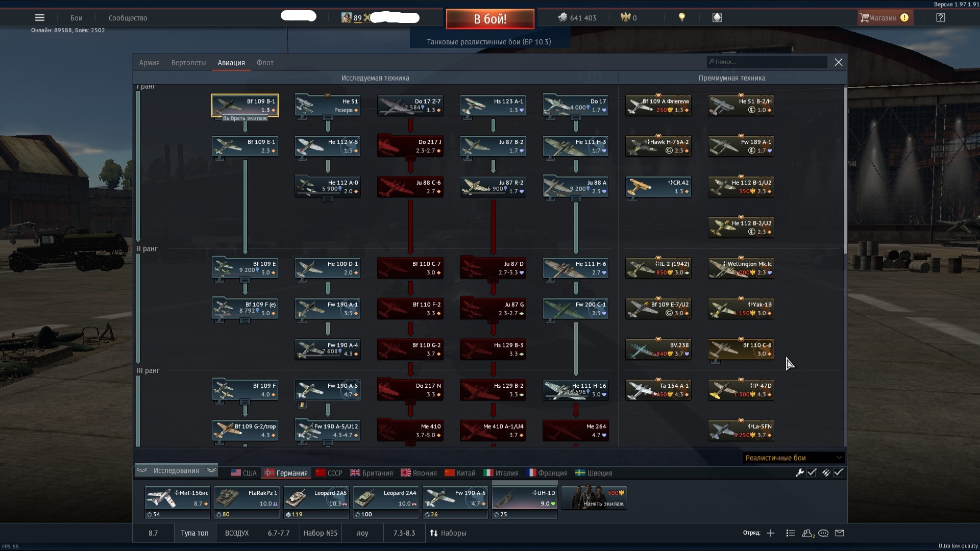This screenshot has width=980, height=551.
Task: Select the Япония nation tab
Action: [419, 473]
